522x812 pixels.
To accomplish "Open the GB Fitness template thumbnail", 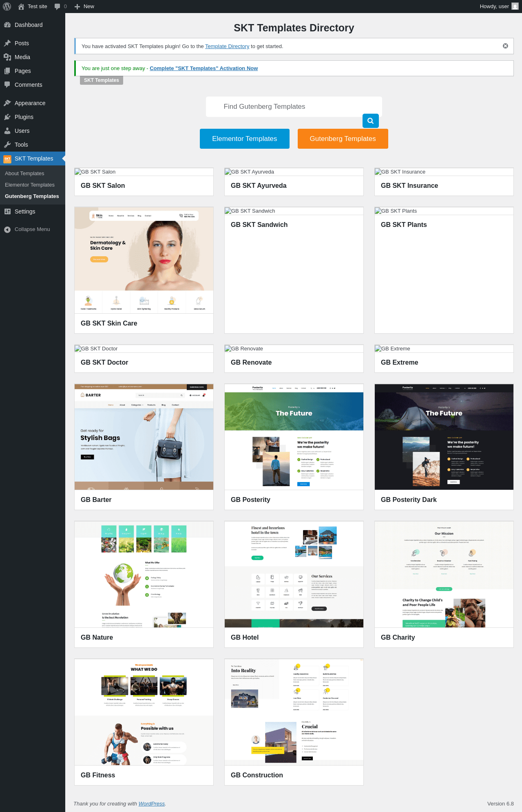I will point(144,712).
